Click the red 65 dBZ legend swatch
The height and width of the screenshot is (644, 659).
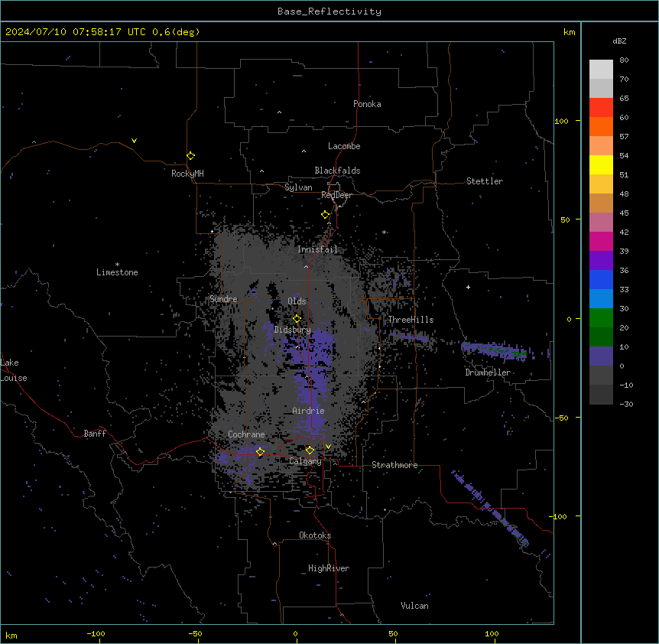601,107
